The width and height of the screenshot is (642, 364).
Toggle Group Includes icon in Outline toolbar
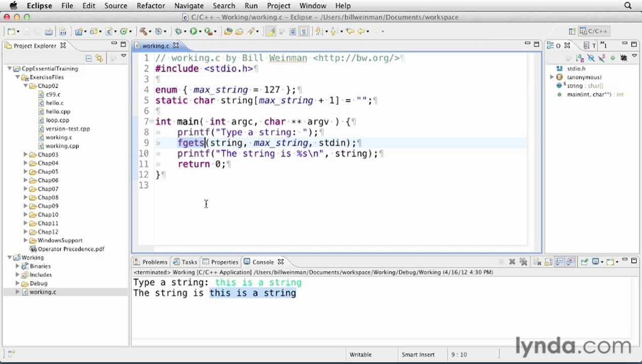[623, 58]
